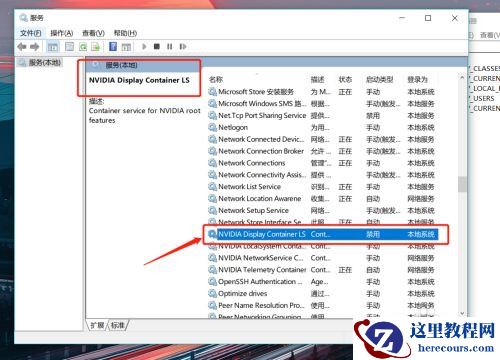Sort by the 登录为 column header
This screenshot has width=500, height=360.
pyautogui.click(x=417, y=79)
